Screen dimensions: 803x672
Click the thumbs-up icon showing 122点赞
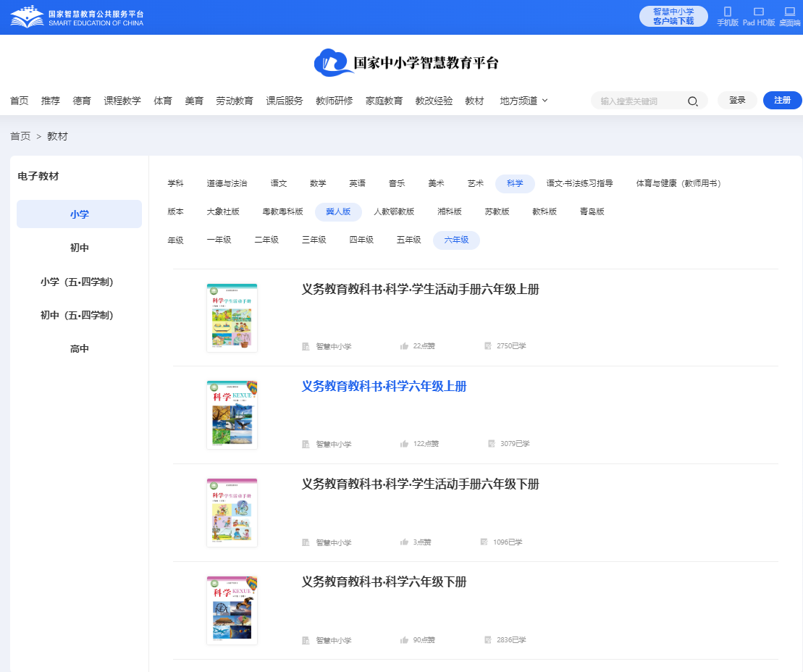(x=405, y=444)
